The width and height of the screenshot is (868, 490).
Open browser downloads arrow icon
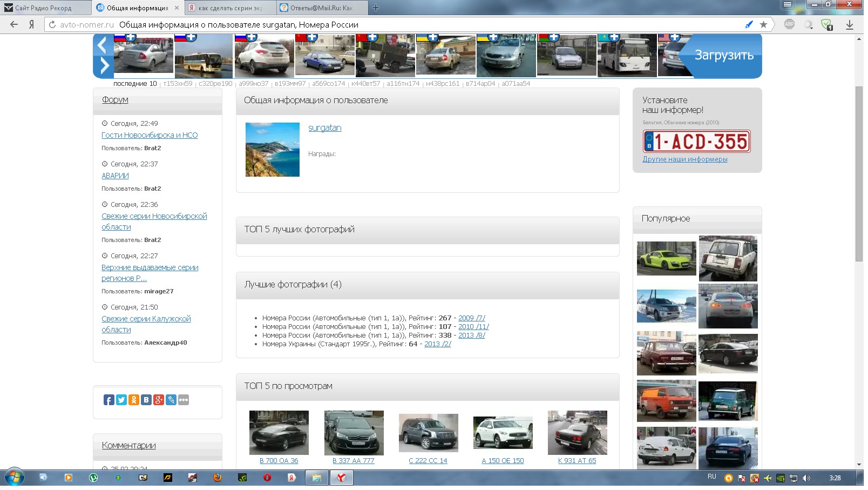849,24
